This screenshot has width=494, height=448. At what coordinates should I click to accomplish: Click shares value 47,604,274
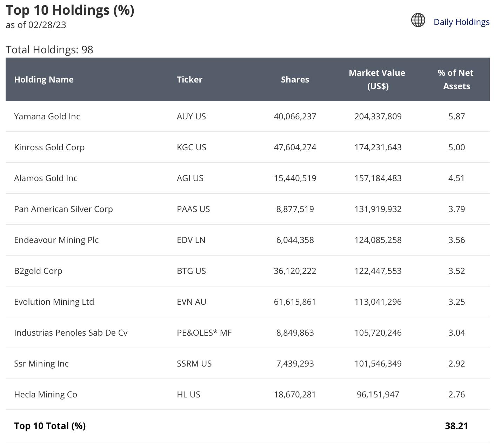pyautogui.click(x=295, y=147)
